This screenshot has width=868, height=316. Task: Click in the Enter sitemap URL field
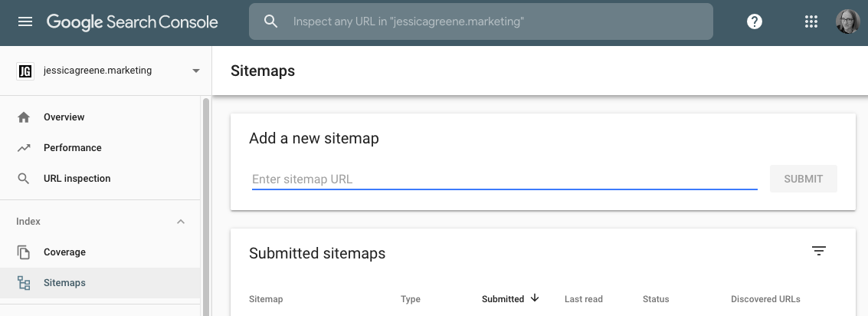click(x=504, y=179)
